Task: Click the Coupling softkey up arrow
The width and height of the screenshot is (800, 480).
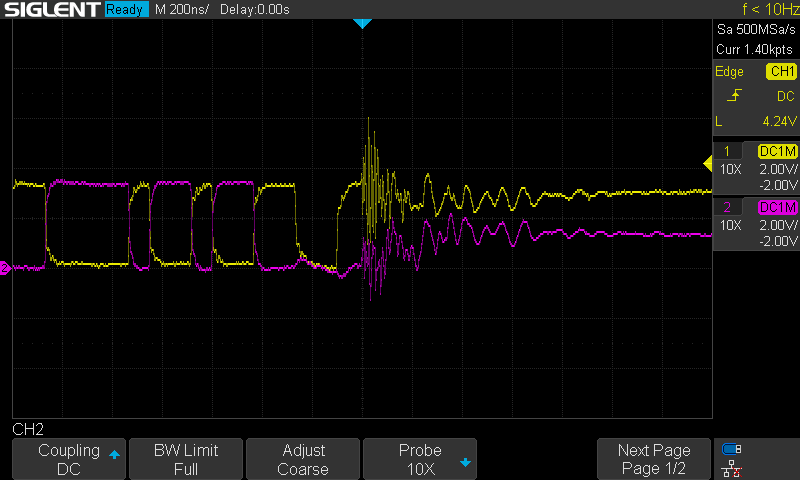Action: point(114,454)
